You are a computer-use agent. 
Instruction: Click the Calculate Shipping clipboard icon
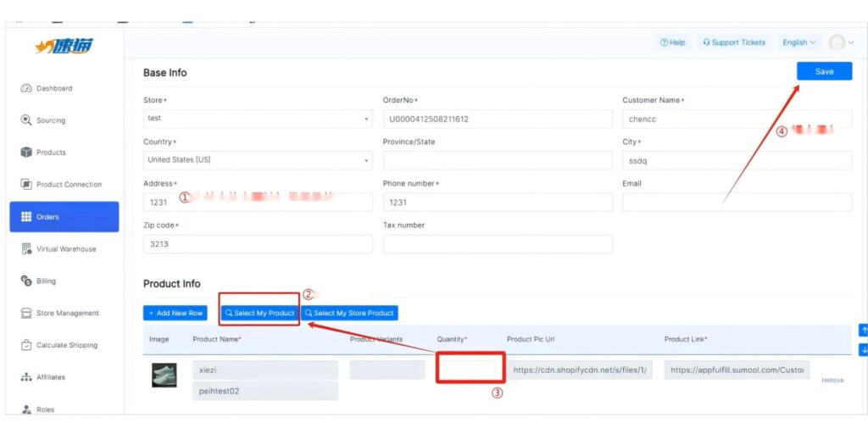[x=26, y=345]
